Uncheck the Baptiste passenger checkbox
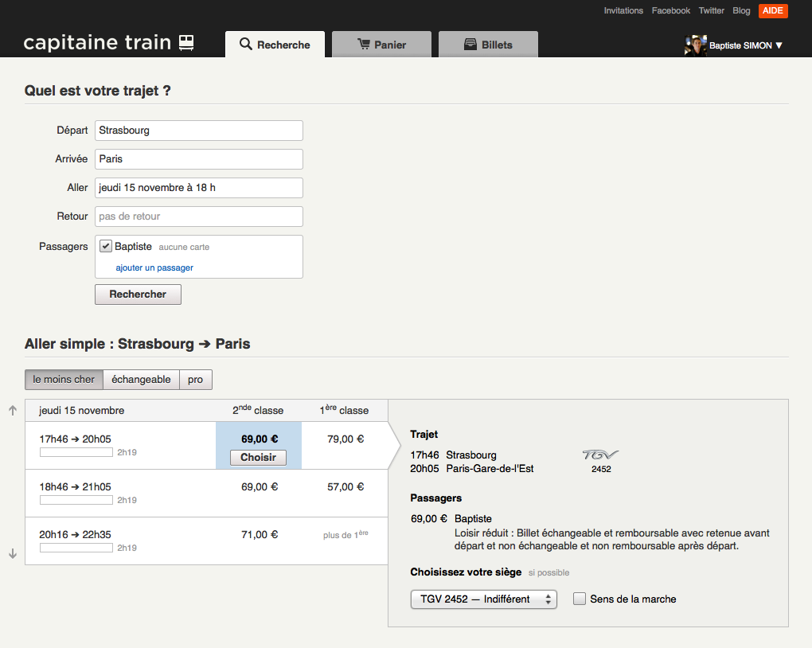Viewport: 812px width, 648px height. tap(106, 246)
